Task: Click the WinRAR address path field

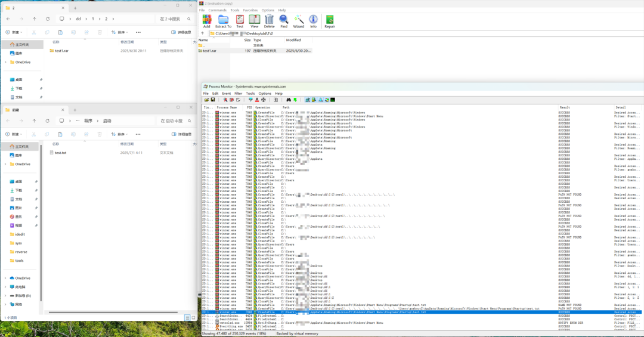Action: point(426,33)
